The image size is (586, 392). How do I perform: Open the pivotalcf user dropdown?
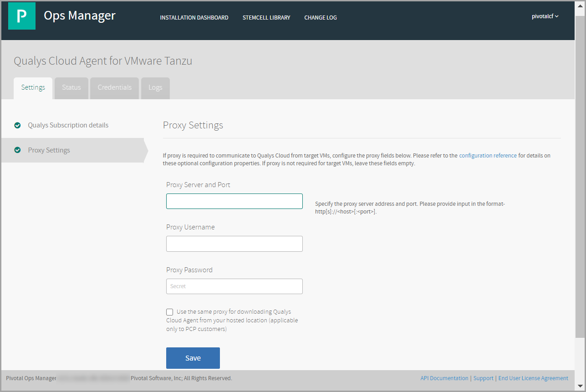click(x=545, y=16)
